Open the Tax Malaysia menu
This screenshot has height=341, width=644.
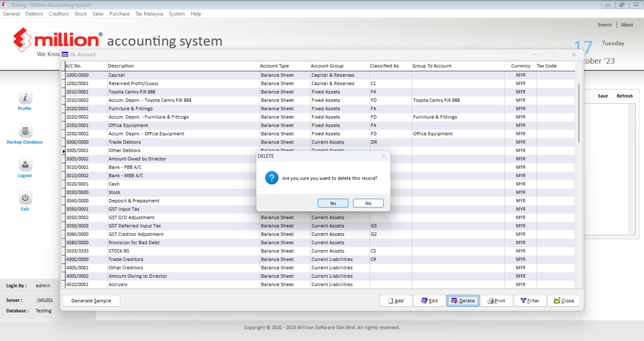coord(149,14)
